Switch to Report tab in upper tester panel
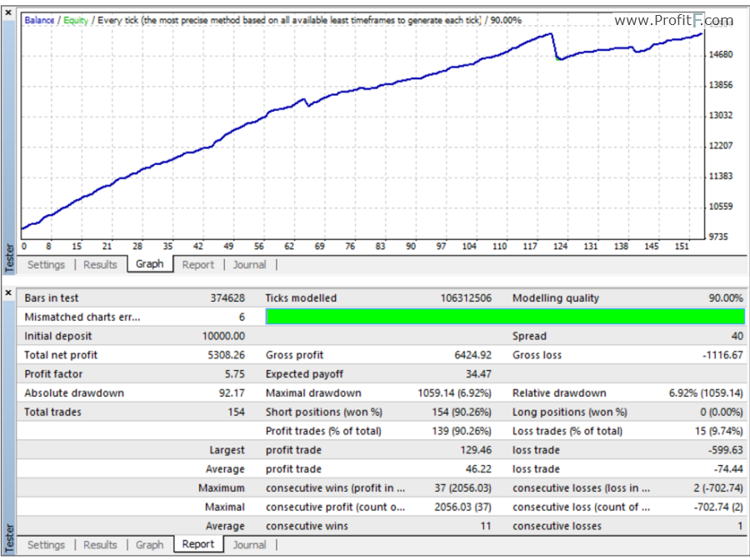The image size is (750, 560). pyautogui.click(x=198, y=264)
